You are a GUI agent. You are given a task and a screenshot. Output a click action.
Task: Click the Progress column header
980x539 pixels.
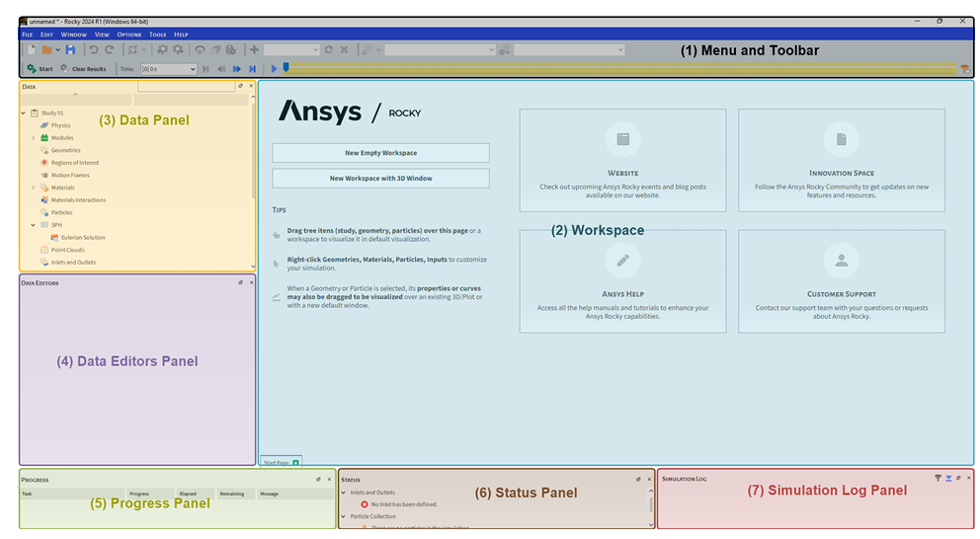click(150, 494)
